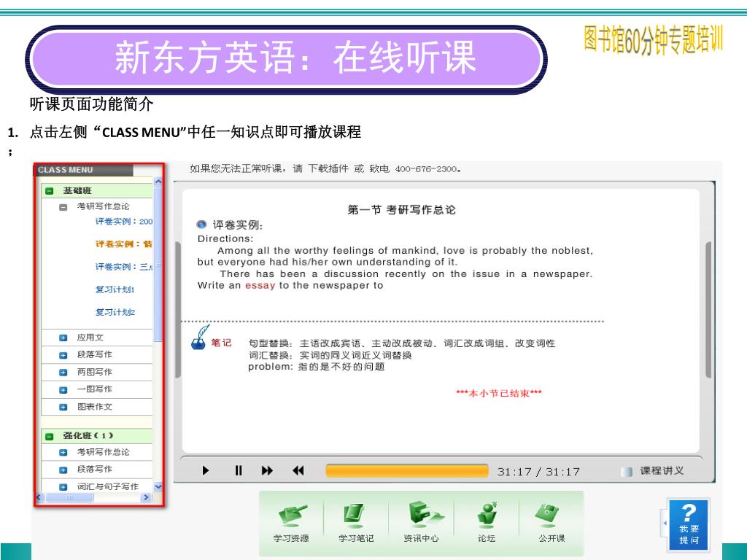Click the small arrow beside 我要提问

pos(665,523)
